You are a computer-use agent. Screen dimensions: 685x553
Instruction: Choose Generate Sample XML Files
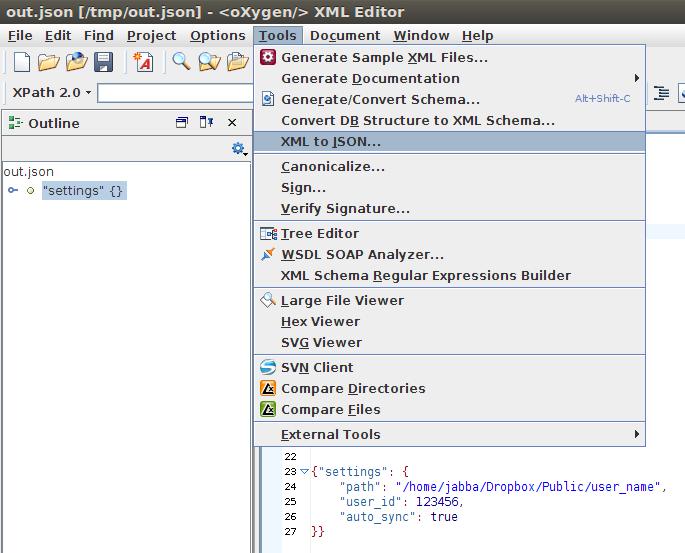pyautogui.click(x=450, y=57)
